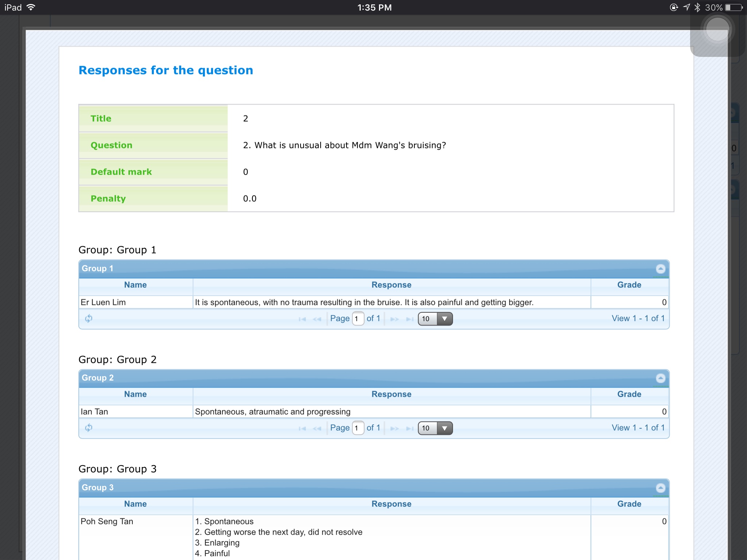Screen dimensions: 747x560
Task: Go to first page in Group 2 pager
Action: pos(302,428)
